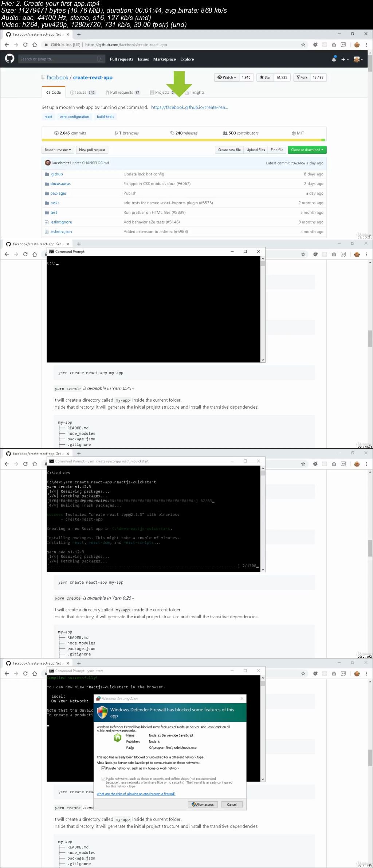The height and width of the screenshot is (868, 373).
Task: Click Explore in the GitHub header
Action: point(187,59)
